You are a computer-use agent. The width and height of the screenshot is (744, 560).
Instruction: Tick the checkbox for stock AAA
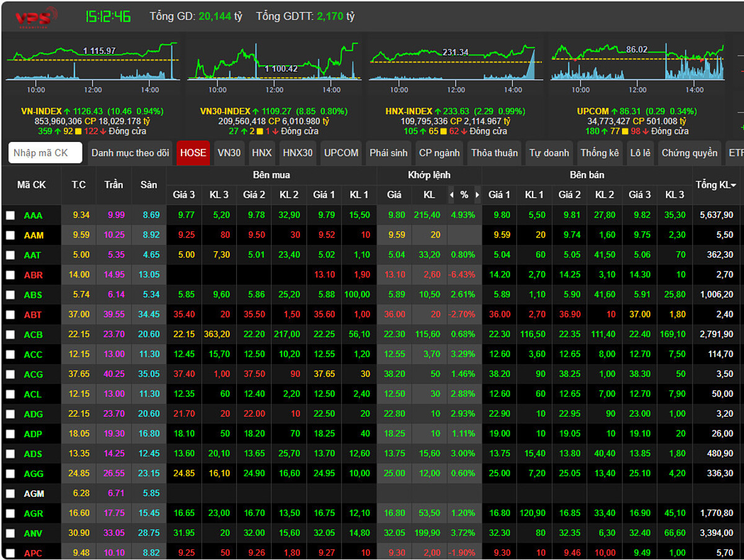click(x=11, y=215)
